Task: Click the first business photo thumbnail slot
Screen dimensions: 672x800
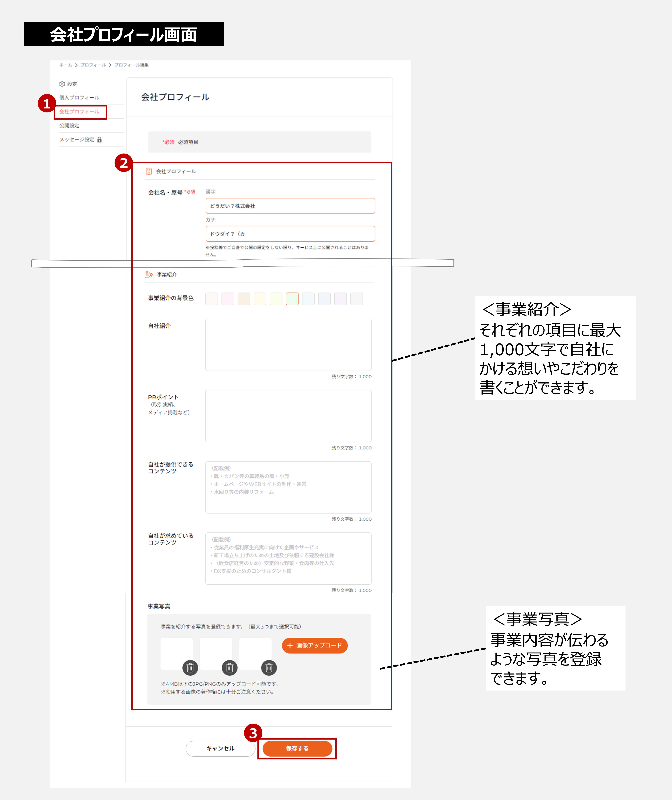Action: click(x=176, y=654)
